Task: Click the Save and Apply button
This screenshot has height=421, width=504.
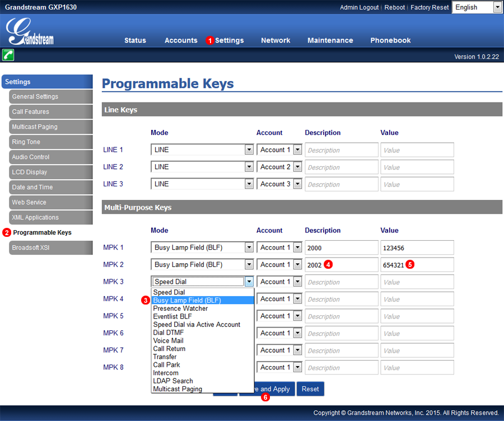Action: pyautogui.click(x=274, y=389)
